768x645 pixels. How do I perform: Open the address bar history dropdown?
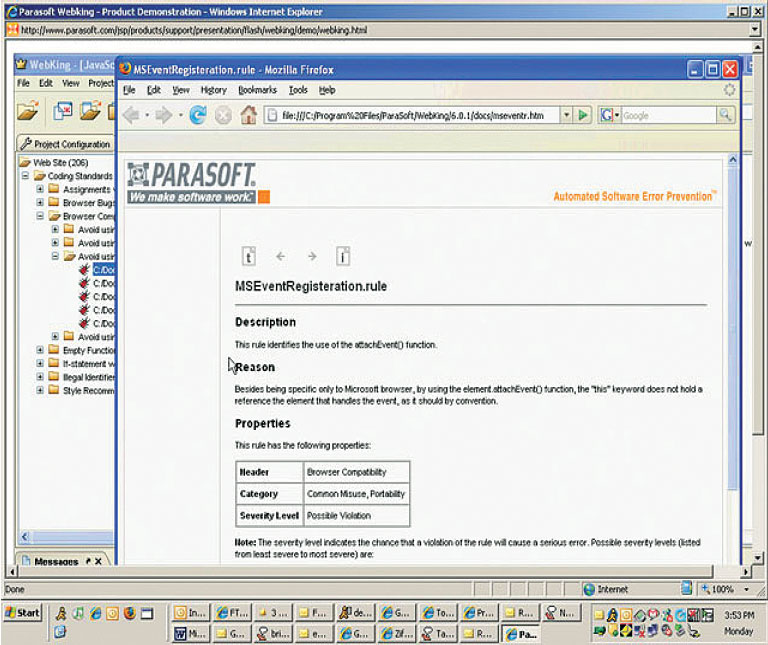click(566, 115)
